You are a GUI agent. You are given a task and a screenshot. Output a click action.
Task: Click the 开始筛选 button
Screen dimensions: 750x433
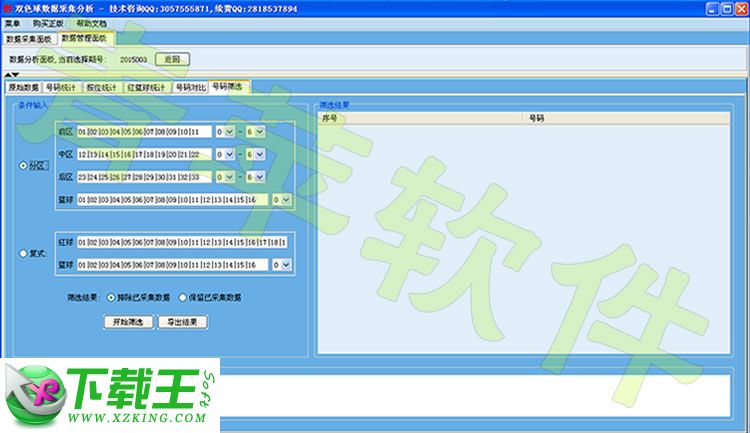click(128, 322)
